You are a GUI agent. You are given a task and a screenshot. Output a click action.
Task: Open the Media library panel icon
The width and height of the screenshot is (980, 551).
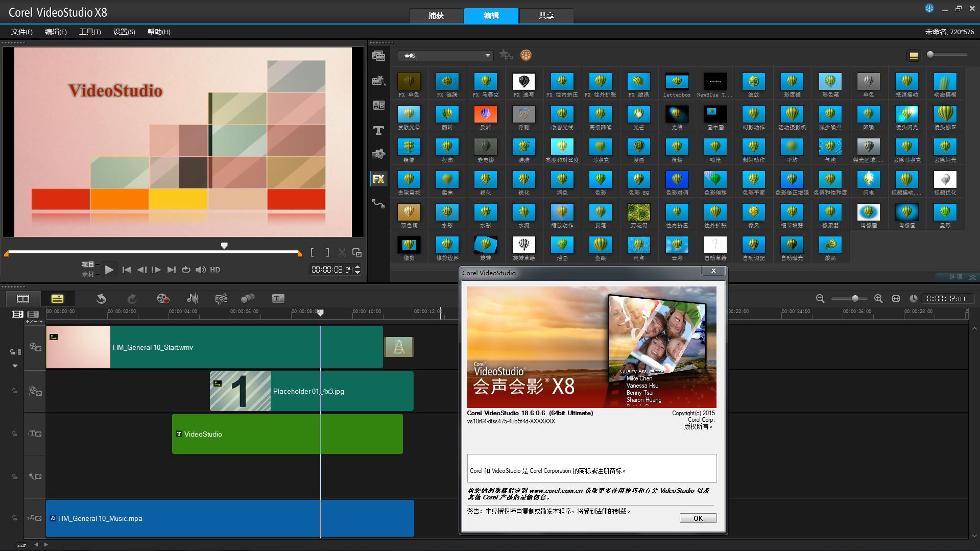coord(378,56)
